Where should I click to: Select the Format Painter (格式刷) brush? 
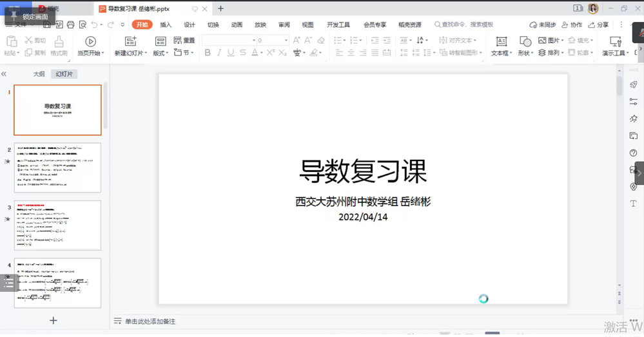pos(59,46)
